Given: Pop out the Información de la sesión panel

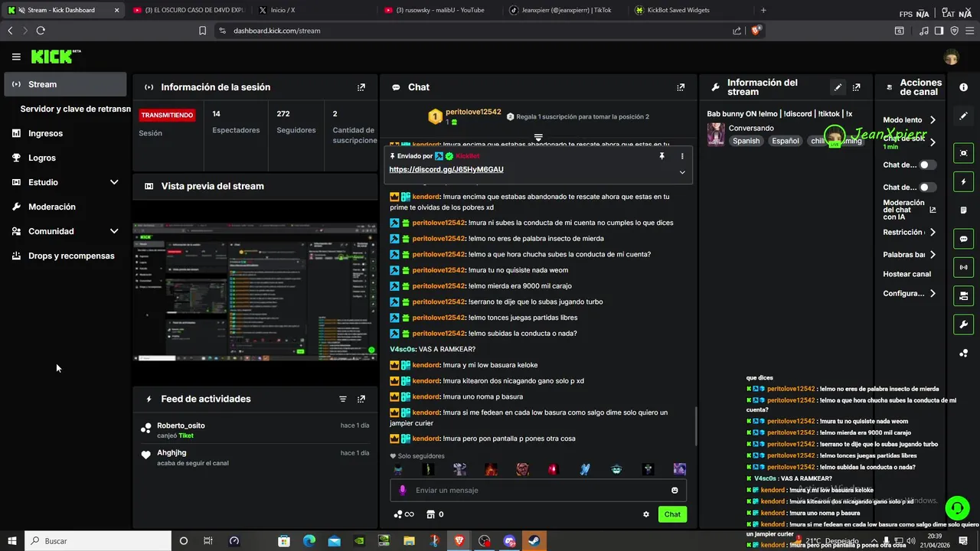Looking at the screenshot, I should tap(361, 87).
